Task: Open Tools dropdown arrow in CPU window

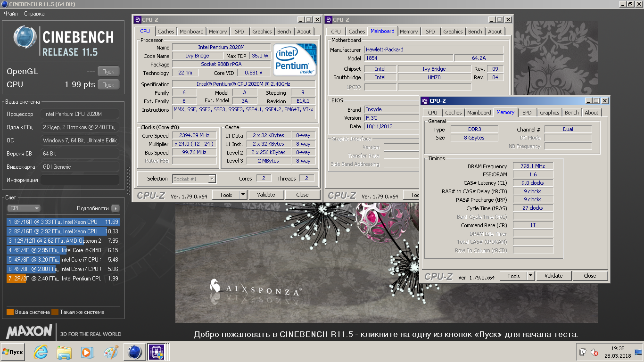Action: (243, 195)
